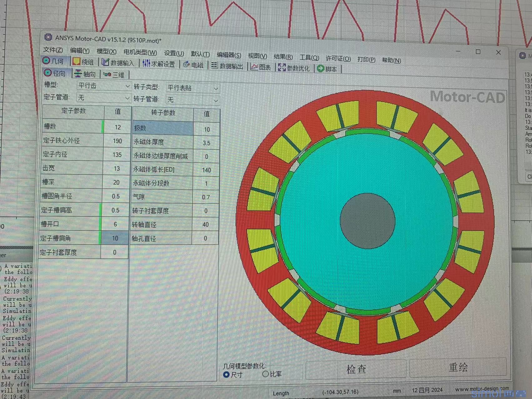
Task: Edit 槽深 value 20
Action: [116, 182]
